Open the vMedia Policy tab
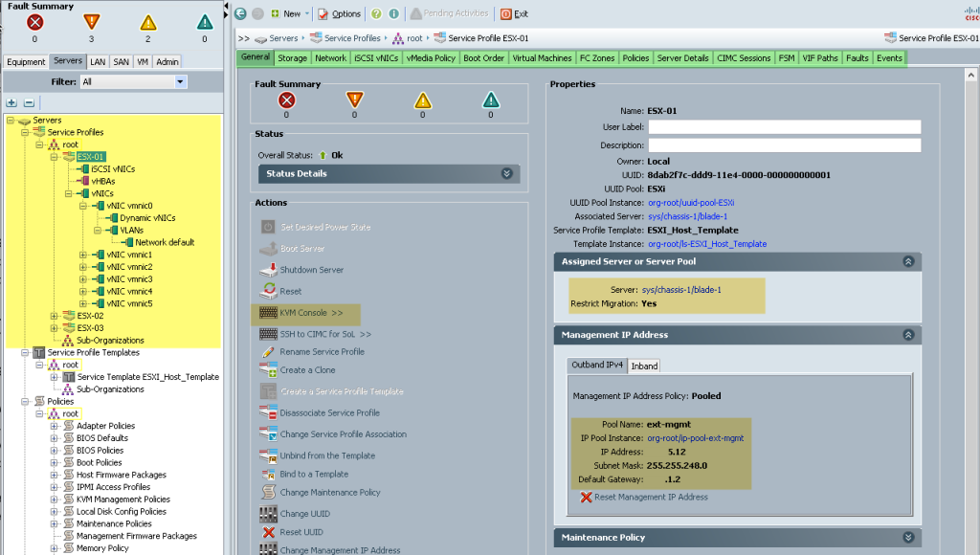The width and height of the screenshot is (980, 555). 431,58
